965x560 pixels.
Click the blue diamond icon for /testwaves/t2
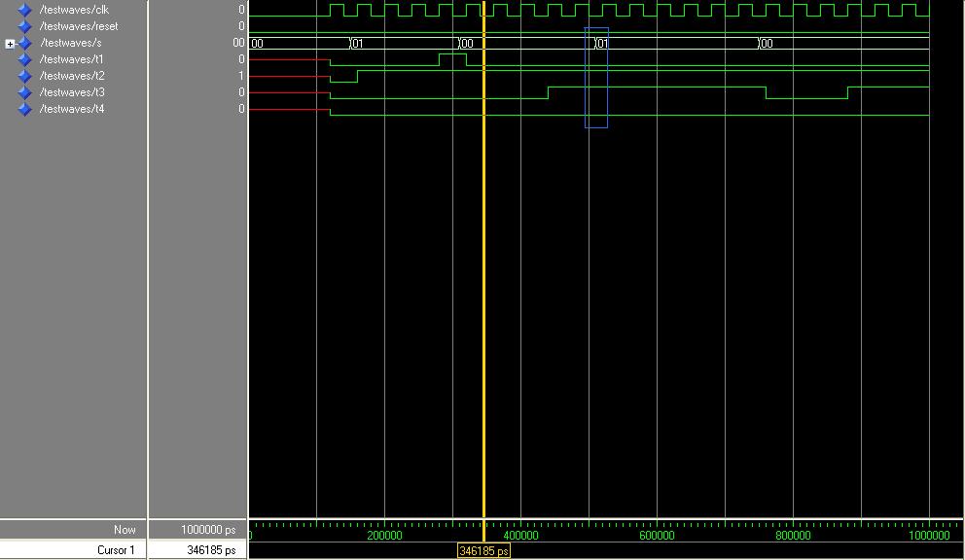(24, 76)
